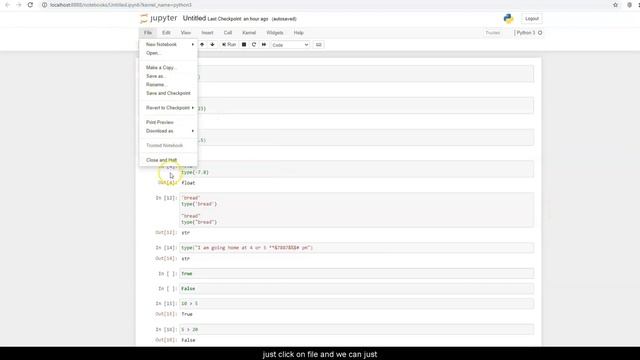Click the In [12] prompt label

[166, 198]
